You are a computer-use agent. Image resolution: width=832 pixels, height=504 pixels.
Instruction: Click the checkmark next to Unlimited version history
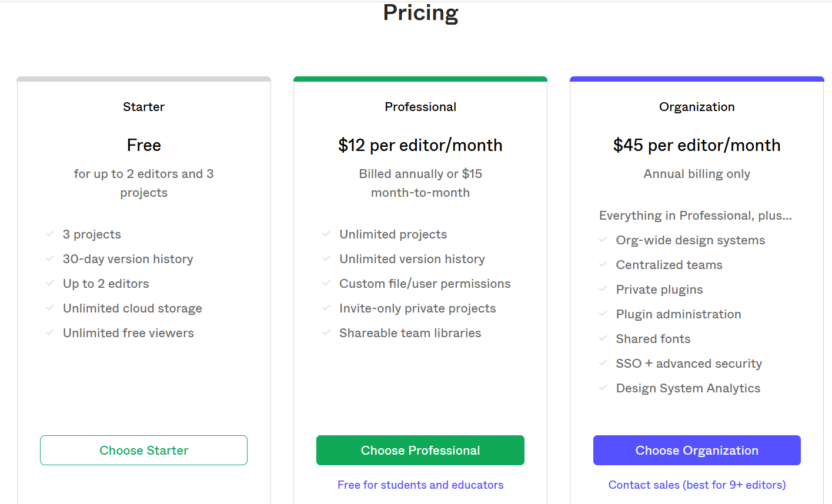coord(326,258)
